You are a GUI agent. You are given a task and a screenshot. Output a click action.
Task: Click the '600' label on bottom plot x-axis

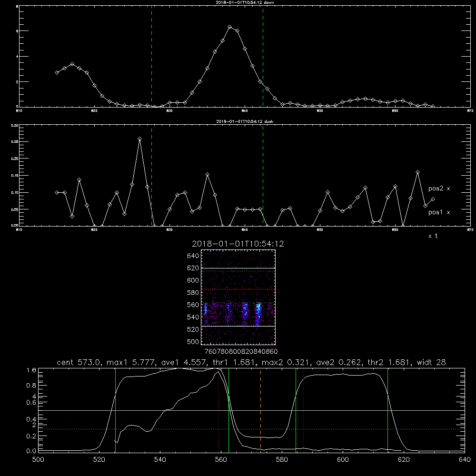click(343, 460)
